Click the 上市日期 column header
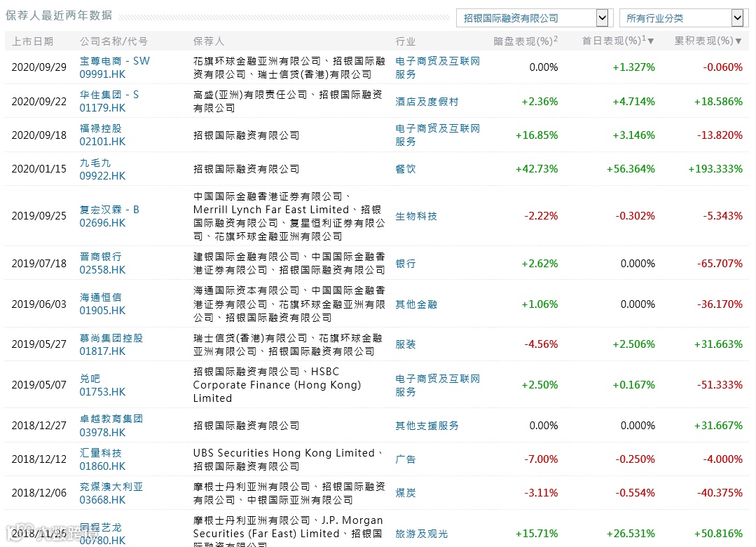Screen dimensions: 756x547 click(x=32, y=41)
